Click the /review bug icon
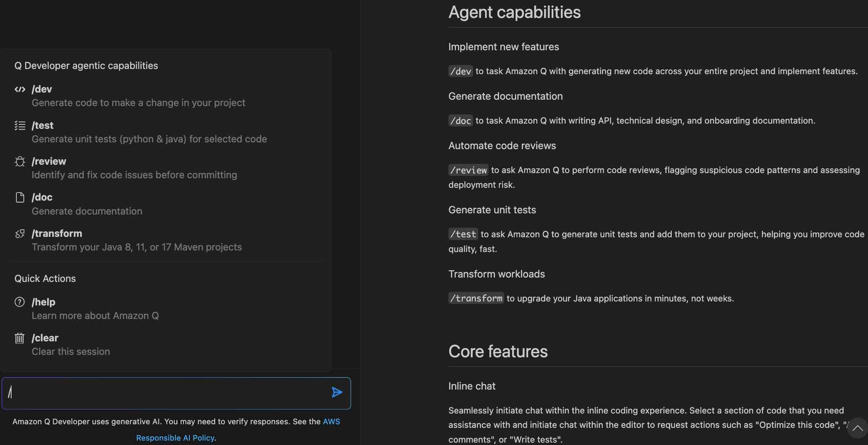This screenshot has height=445, width=868. coord(20,161)
